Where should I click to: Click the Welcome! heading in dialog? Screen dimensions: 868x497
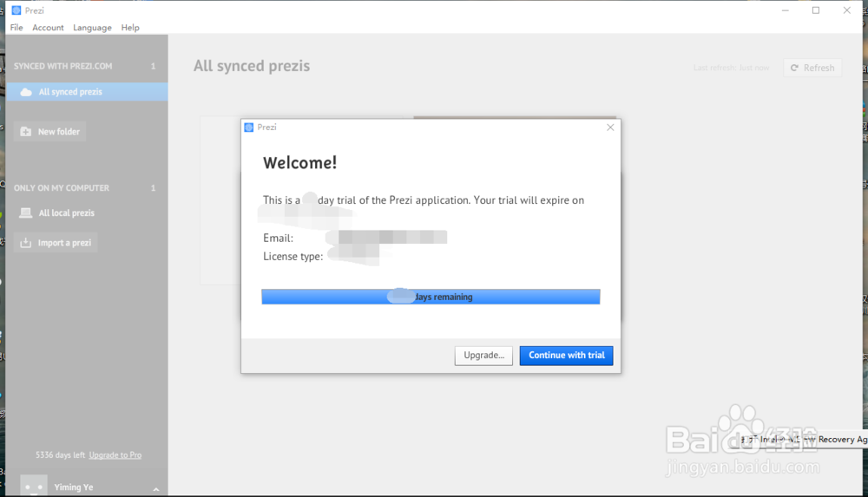[300, 163]
